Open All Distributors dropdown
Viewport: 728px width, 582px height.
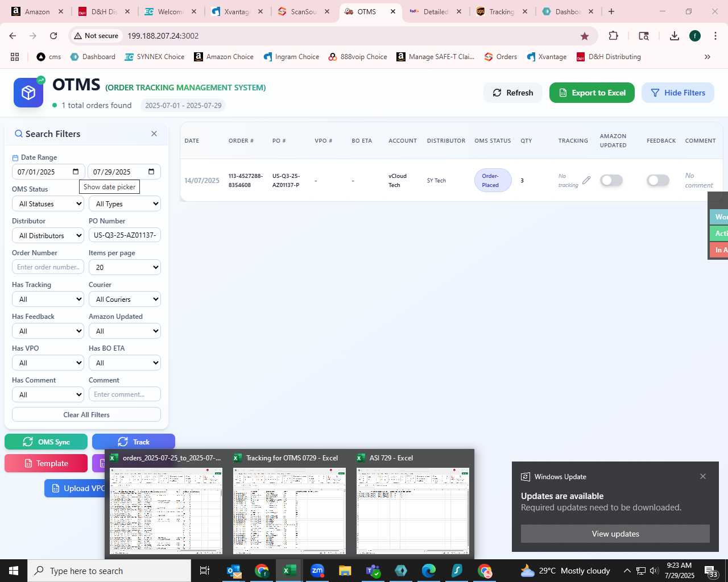coord(48,235)
